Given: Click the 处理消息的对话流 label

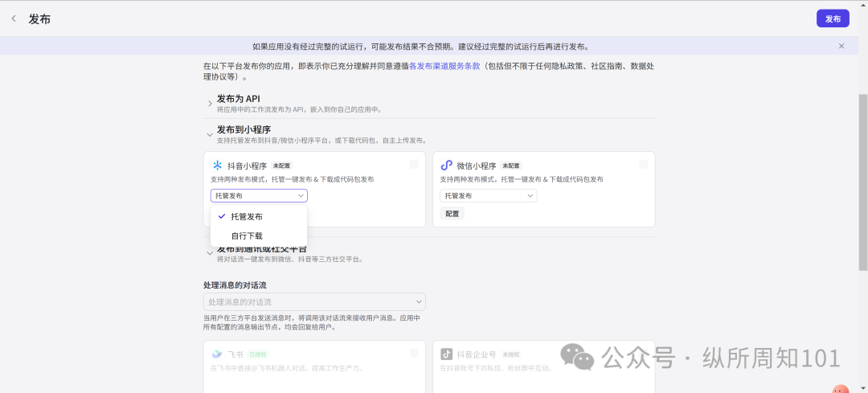Looking at the screenshot, I should [x=235, y=285].
